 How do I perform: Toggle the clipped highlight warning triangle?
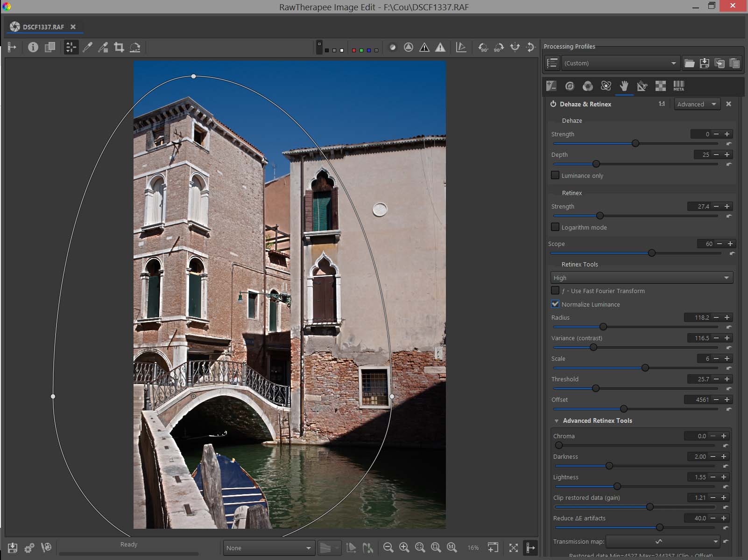pos(440,47)
